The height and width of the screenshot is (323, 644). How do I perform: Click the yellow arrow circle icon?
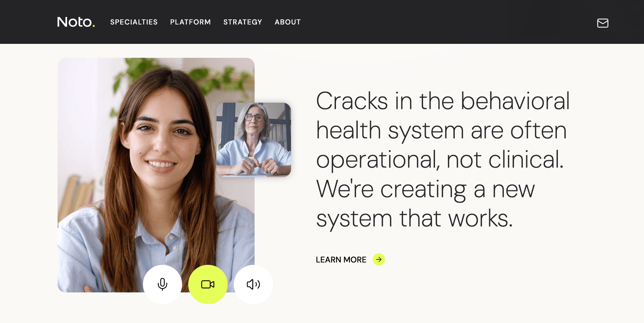379,259
